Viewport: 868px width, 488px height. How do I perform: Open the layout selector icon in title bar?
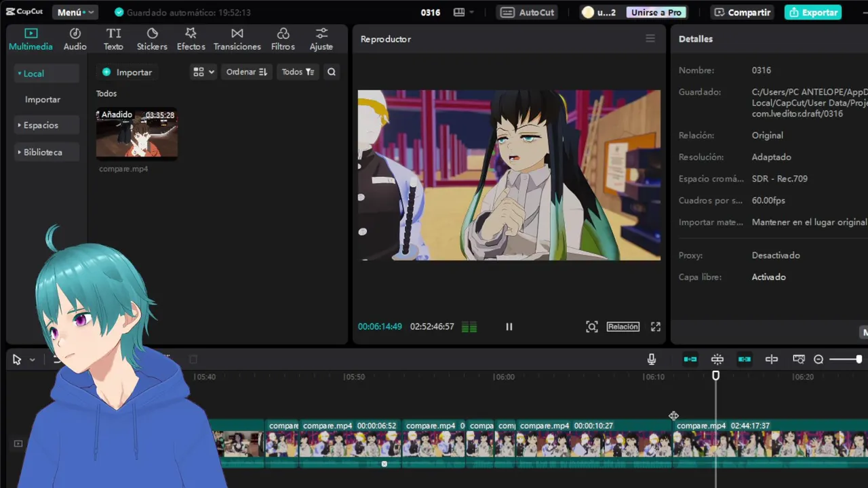click(463, 12)
